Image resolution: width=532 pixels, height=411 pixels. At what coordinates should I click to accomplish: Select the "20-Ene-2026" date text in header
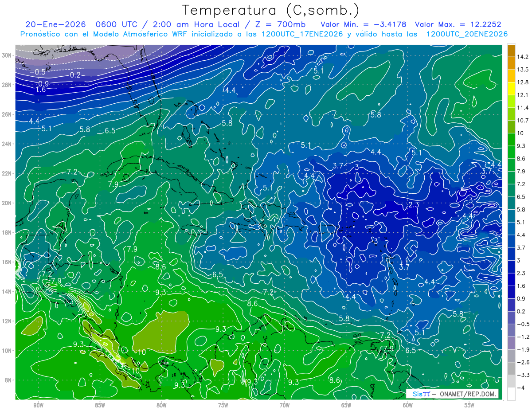55,24
